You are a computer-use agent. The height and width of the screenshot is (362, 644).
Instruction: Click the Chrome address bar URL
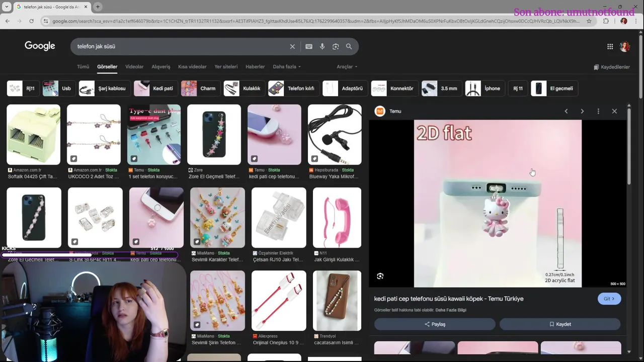316,21
